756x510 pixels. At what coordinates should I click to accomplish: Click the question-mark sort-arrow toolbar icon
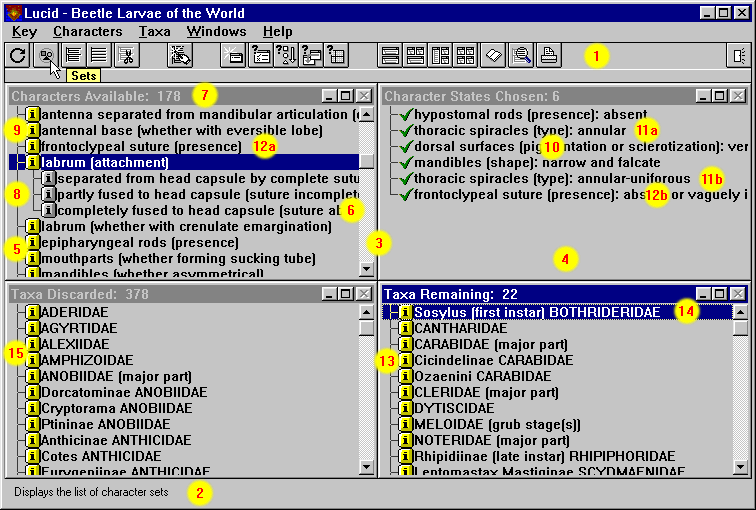coord(286,55)
